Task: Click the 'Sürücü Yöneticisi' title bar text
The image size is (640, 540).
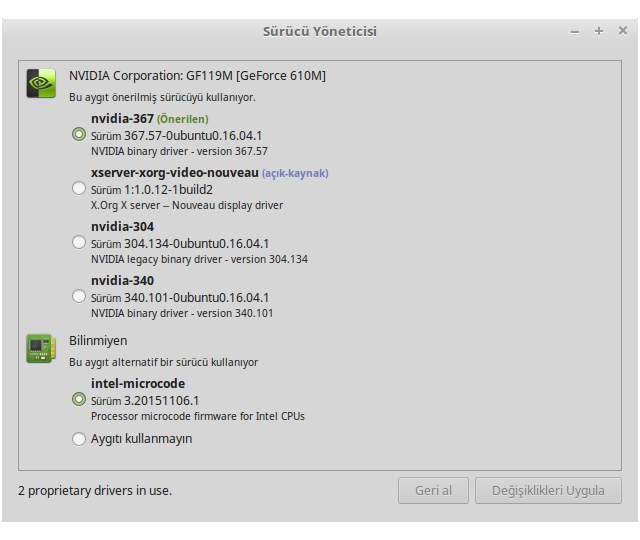Action: (x=320, y=31)
